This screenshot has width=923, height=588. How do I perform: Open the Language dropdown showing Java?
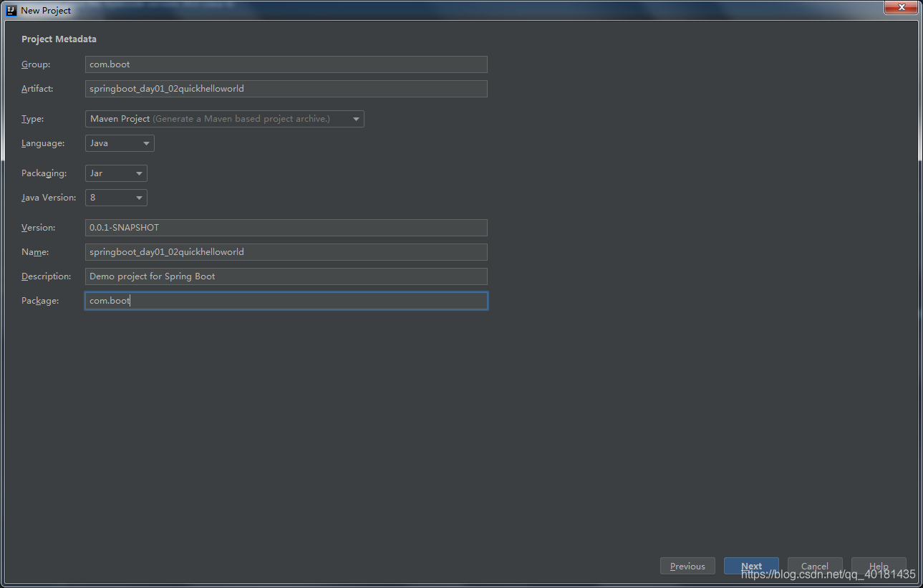[x=120, y=143]
